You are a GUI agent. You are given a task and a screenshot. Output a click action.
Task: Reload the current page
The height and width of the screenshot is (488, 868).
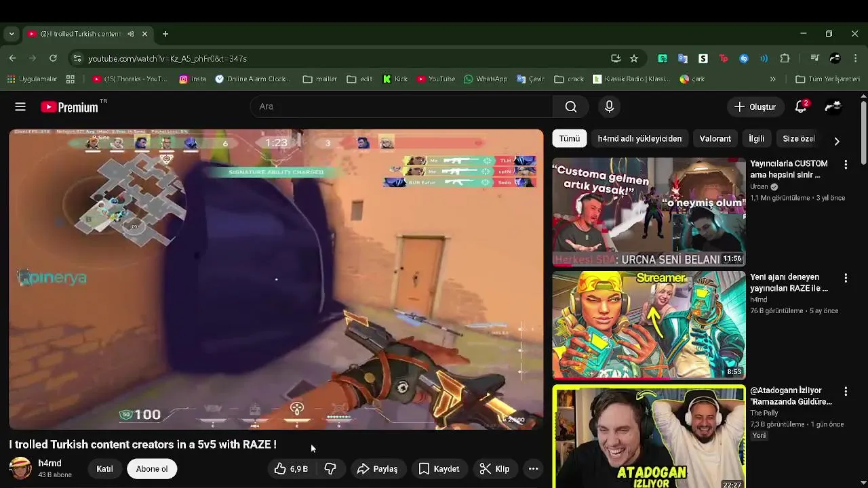click(53, 58)
